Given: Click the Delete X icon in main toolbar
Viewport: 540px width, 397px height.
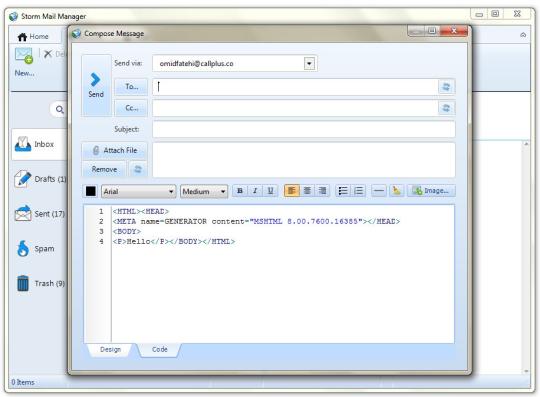Looking at the screenshot, I should click(x=48, y=54).
